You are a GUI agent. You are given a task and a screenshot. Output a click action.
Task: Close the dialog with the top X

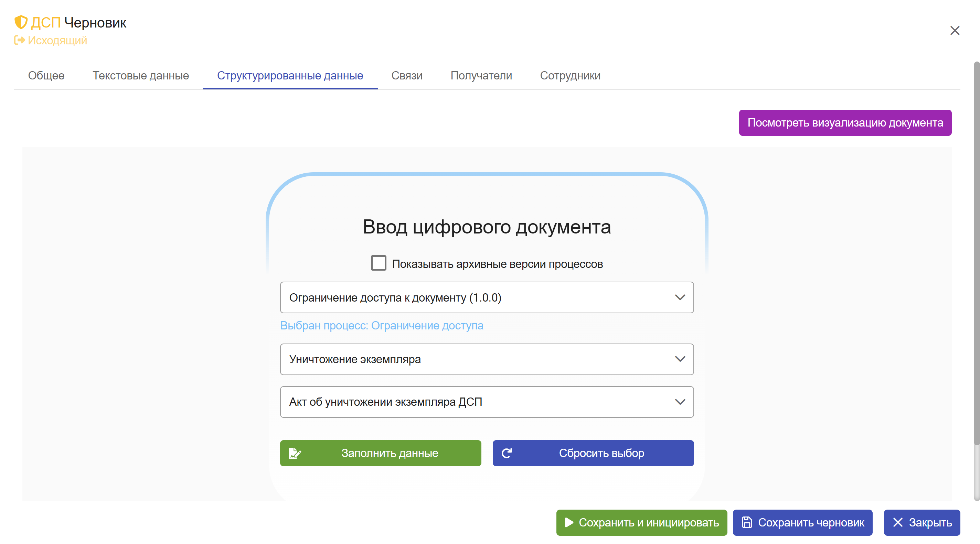point(955,30)
